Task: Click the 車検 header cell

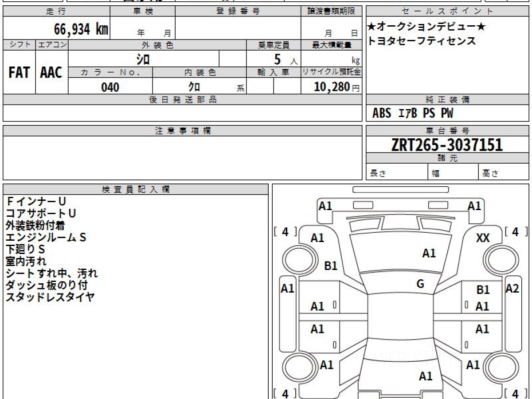Action: (143, 12)
